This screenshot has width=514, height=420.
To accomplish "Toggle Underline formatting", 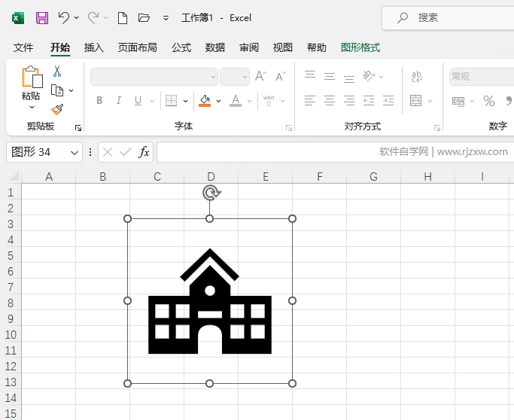I will pos(138,101).
